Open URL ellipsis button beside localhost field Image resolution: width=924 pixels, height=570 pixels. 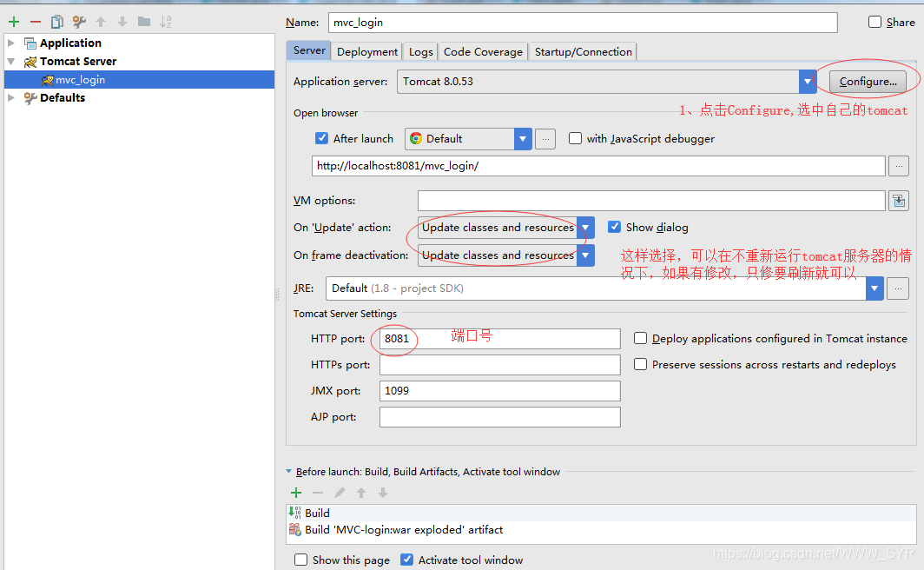pos(899,166)
